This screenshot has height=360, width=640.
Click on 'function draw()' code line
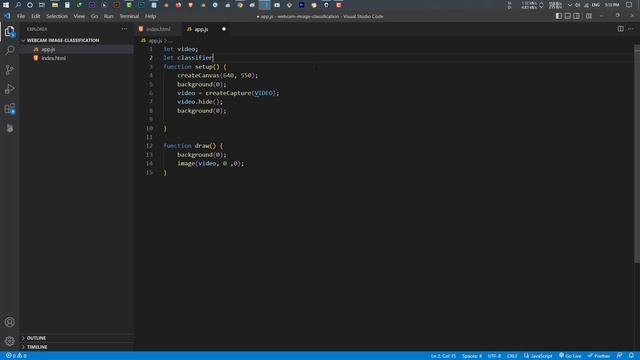click(193, 146)
